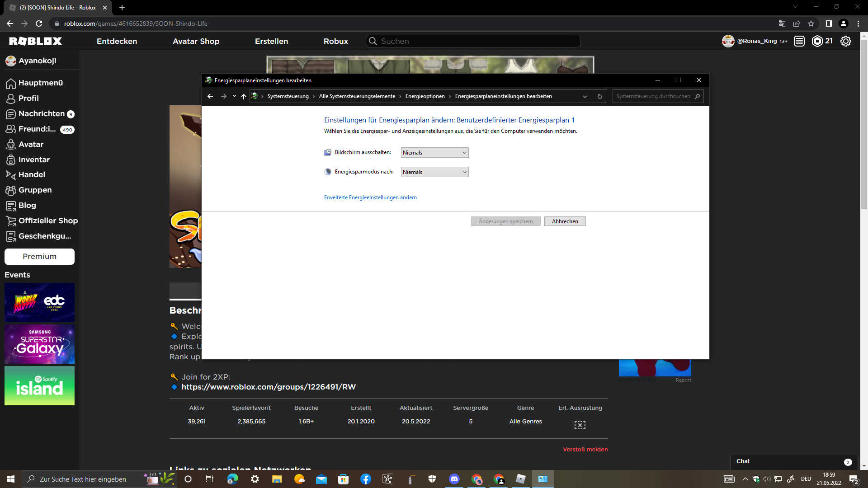The height and width of the screenshot is (488, 868).
Task: Click the Robux balance icon
Action: pos(817,41)
